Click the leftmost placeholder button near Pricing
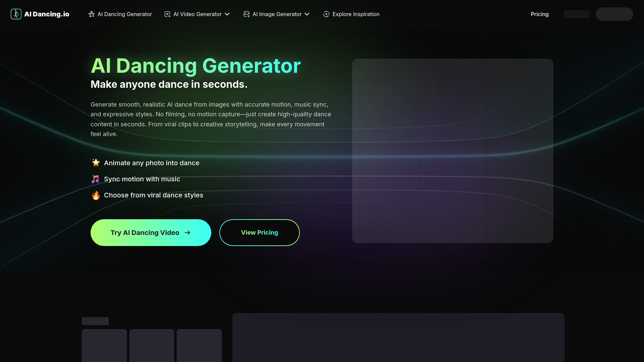The height and width of the screenshot is (362, 644). point(577,14)
